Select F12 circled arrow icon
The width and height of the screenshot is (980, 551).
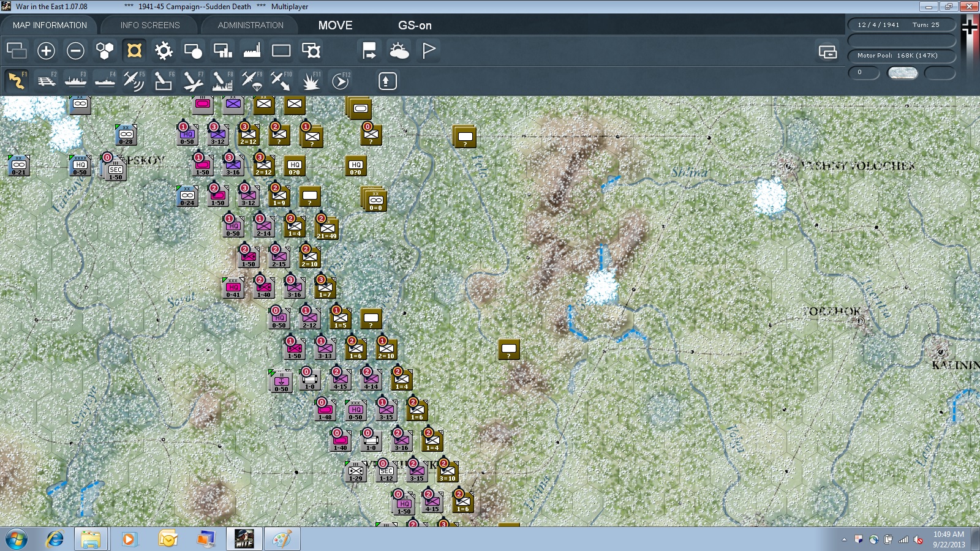341,81
